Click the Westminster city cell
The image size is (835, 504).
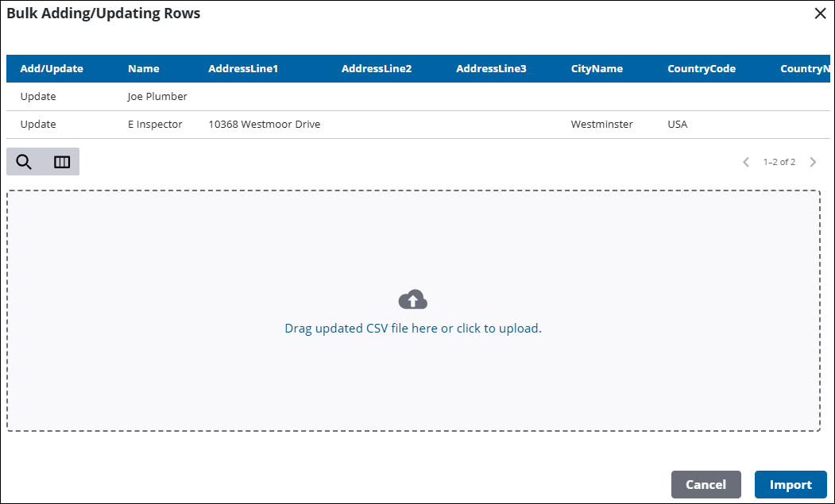pyautogui.click(x=602, y=125)
